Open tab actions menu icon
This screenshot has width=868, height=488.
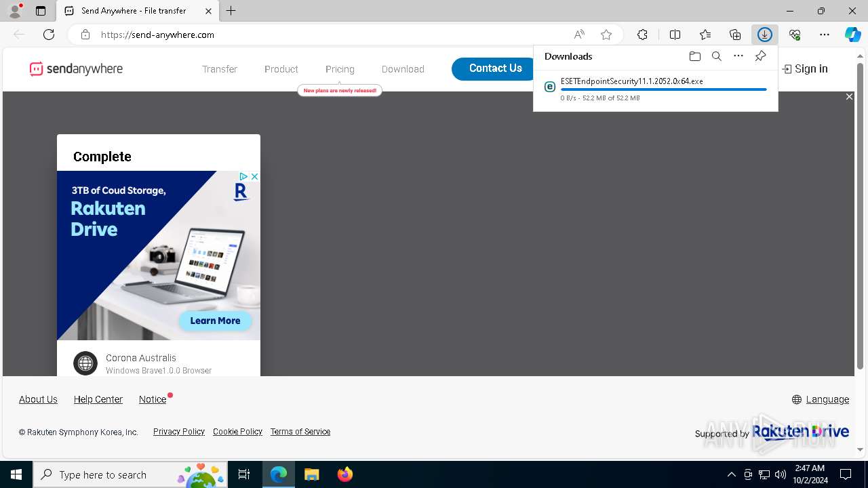point(41,11)
